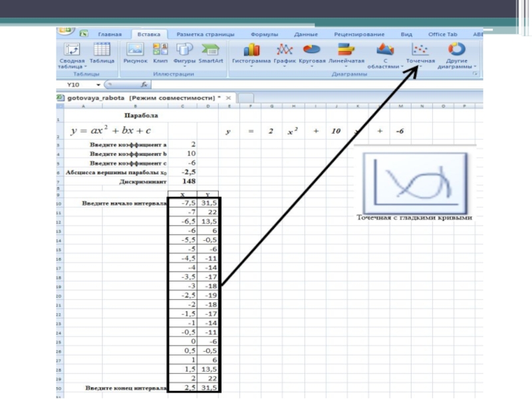Screen dimensions: 532x399
Task: Expand the Name Box dropdown arrow
Action: [x=98, y=85]
